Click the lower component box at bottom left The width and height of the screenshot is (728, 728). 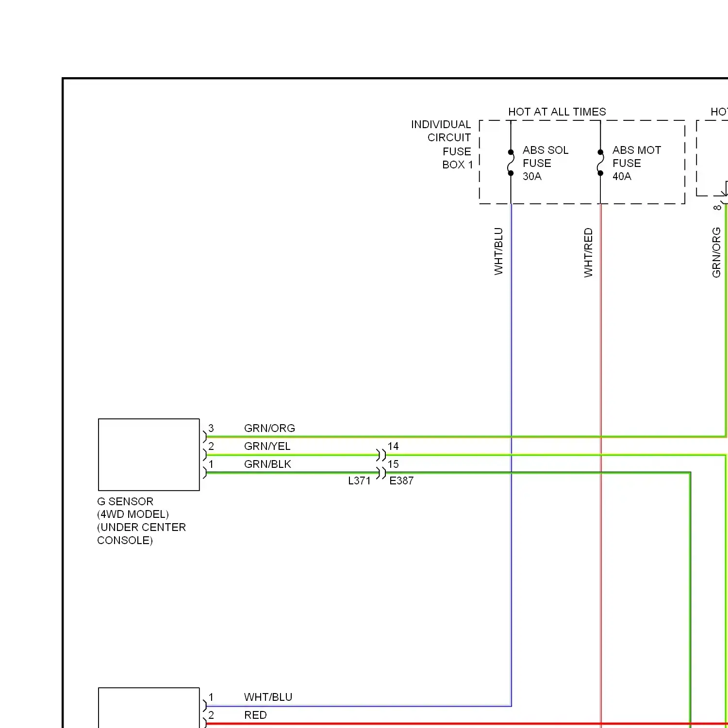149,708
